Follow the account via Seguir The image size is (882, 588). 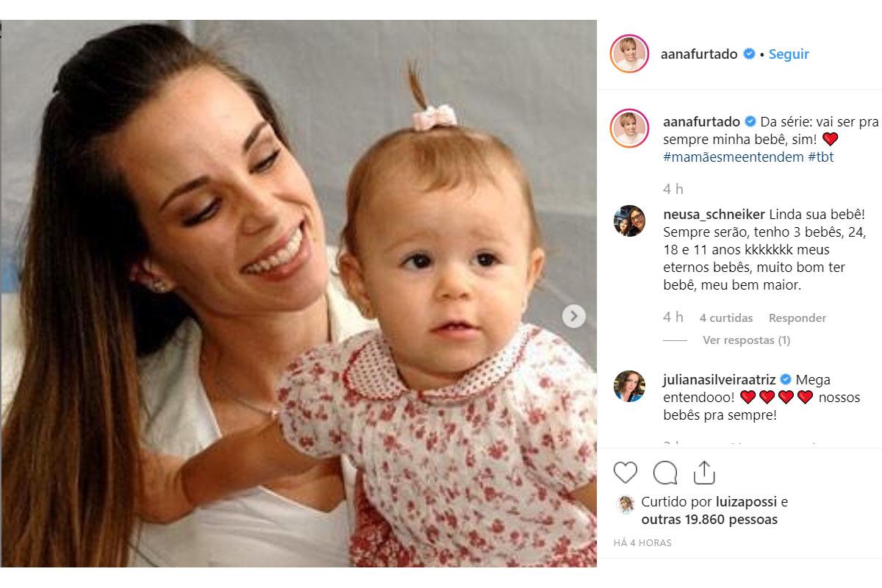[x=789, y=54]
